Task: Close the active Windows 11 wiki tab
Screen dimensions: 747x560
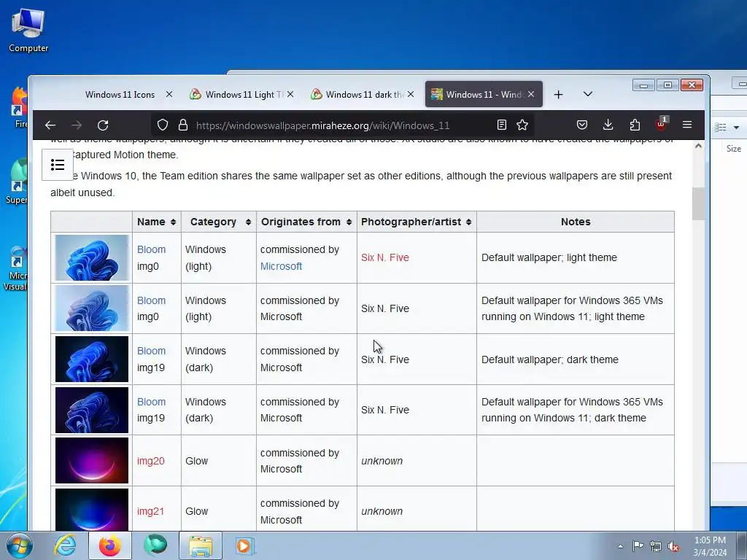Action: (531, 94)
